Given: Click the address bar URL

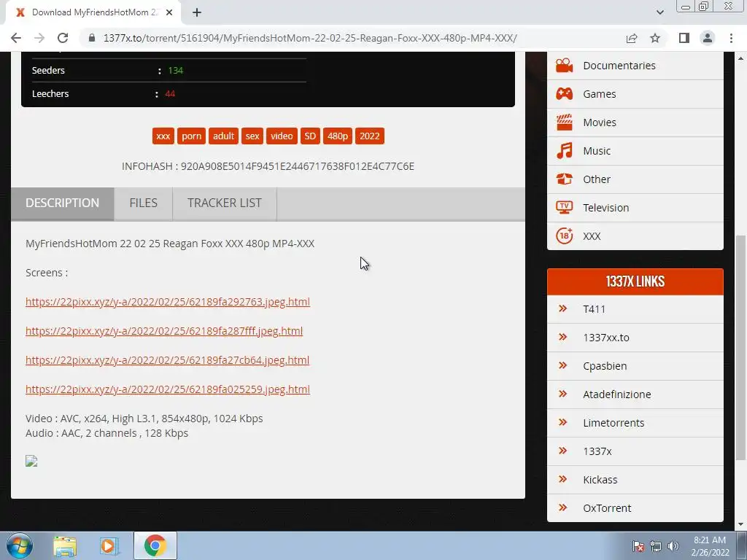Looking at the screenshot, I should pyautogui.click(x=310, y=38).
